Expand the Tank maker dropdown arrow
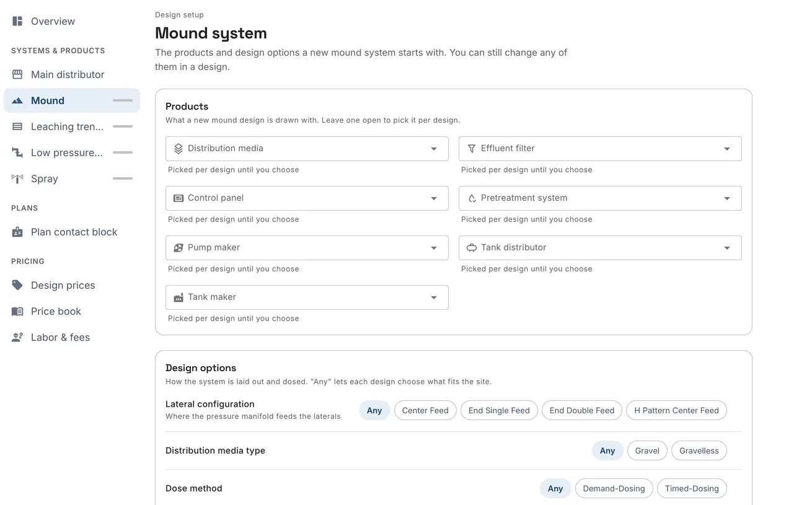This screenshot has height=505, width=812. pos(434,297)
